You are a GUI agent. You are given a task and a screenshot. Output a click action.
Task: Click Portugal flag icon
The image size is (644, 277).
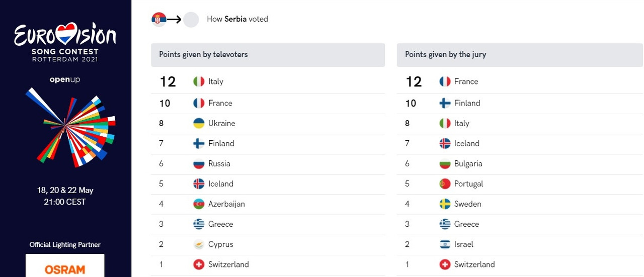445,183
